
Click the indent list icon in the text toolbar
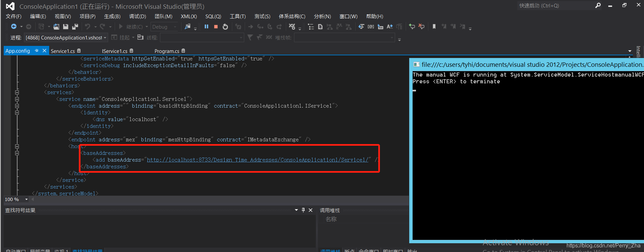(x=311, y=27)
